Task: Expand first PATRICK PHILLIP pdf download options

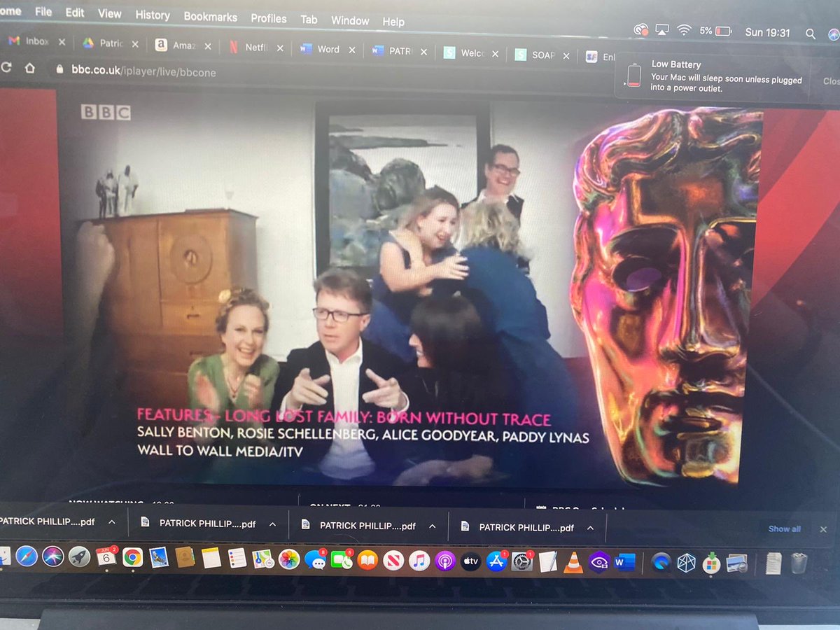Action: [x=111, y=522]
